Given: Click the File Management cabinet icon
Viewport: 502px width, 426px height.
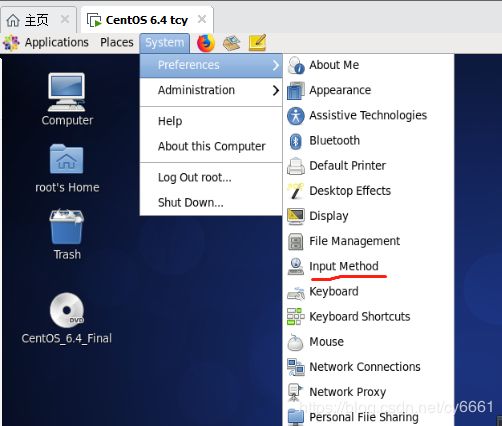Looking at the screenshot, I should pyautogui.click(x=296, y=241).
